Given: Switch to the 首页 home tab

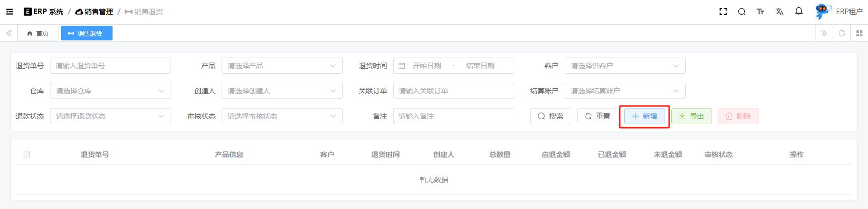Looking at the screenshot, I should coord(39,33).
